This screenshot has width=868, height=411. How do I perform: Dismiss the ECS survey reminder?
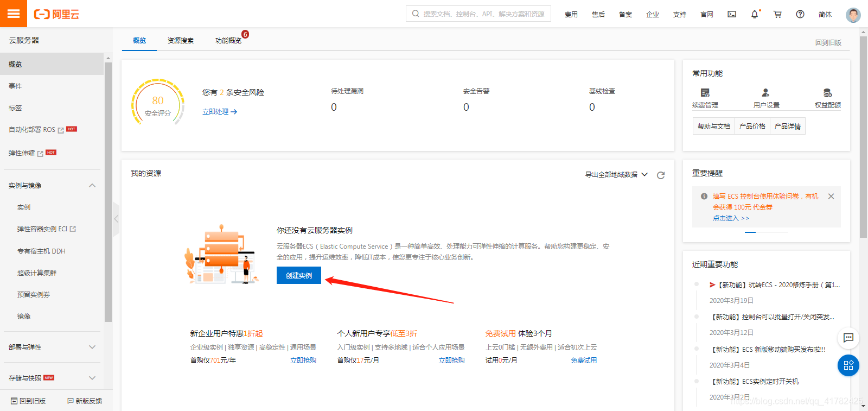coord(831,197)
